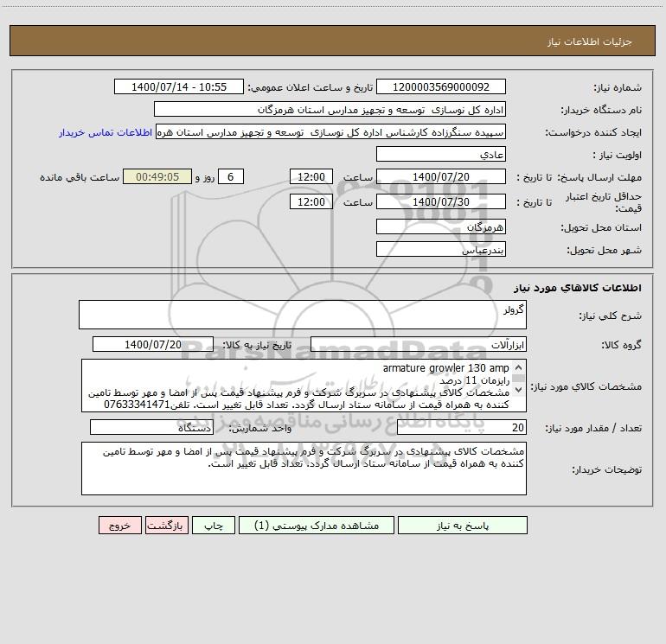Click the goods group field ابزارآلات

pyautogui.click(x=419, y=344)
